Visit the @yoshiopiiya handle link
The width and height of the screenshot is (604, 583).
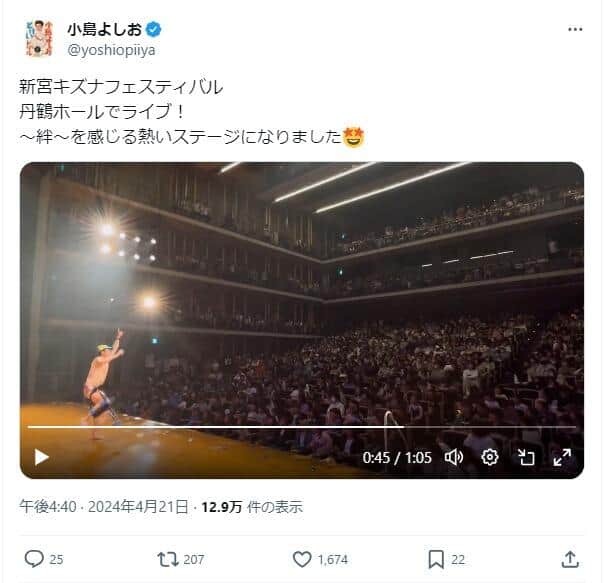point(111,50)
